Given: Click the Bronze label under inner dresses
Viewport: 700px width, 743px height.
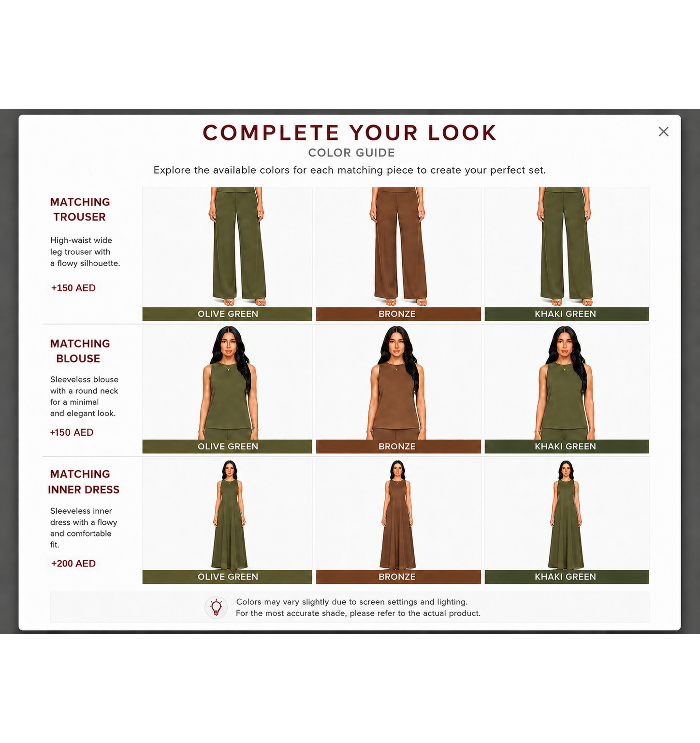Looking at the screenshot, I should tap(398, 577).
